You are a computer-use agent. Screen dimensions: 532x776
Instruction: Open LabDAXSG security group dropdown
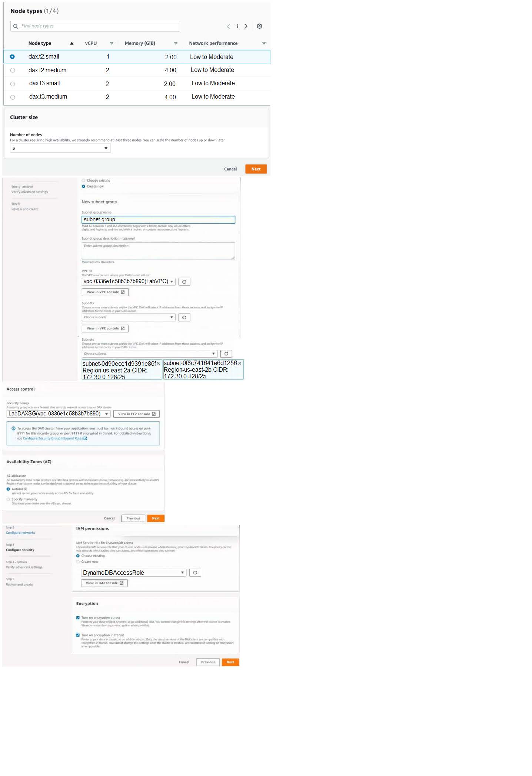pos(58,414)
